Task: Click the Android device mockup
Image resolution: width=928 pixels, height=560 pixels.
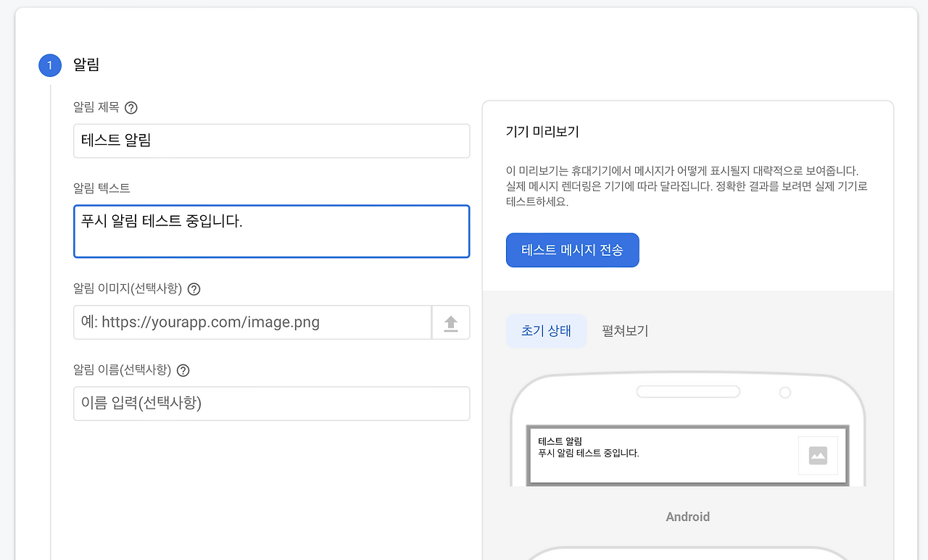Action: 687,435
